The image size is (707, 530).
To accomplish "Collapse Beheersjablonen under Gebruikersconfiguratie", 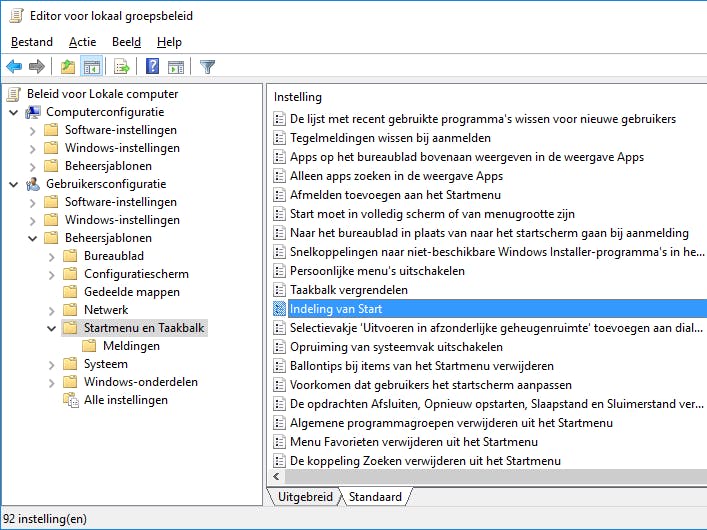I will coord(32,238).
